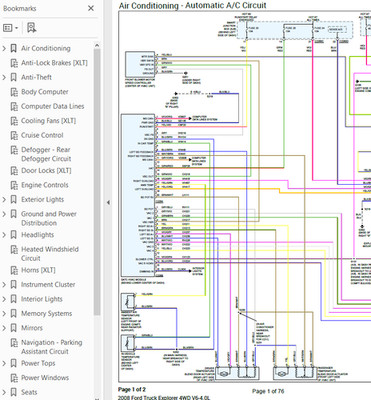This screenshot has width=371, height=400.
Task: Expand the Anti-Theft bookmark
Action: tap(4, 77)
